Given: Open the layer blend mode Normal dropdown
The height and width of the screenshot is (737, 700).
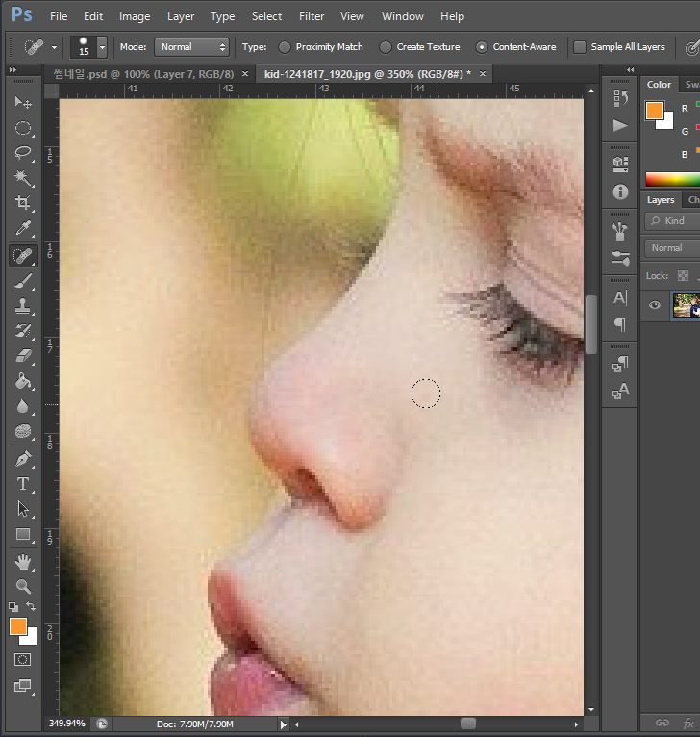Looking at the screenshot, I should 672,247.
